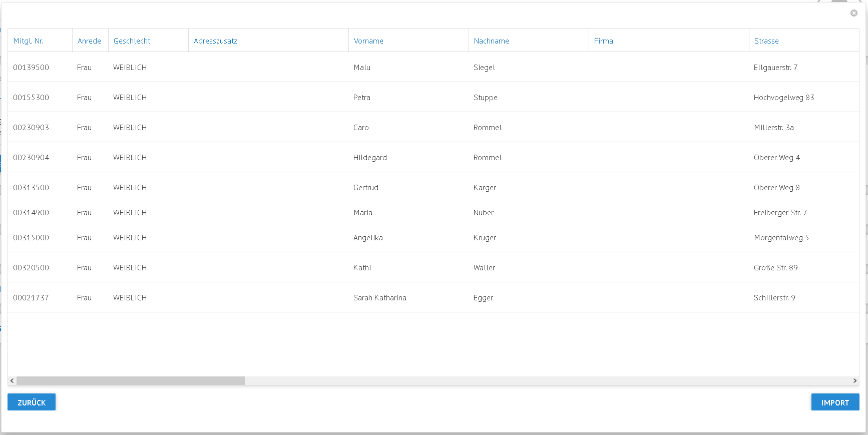Click the Nuber last name cell
Viewport: 868px width, 435px height.
point(483,213)
